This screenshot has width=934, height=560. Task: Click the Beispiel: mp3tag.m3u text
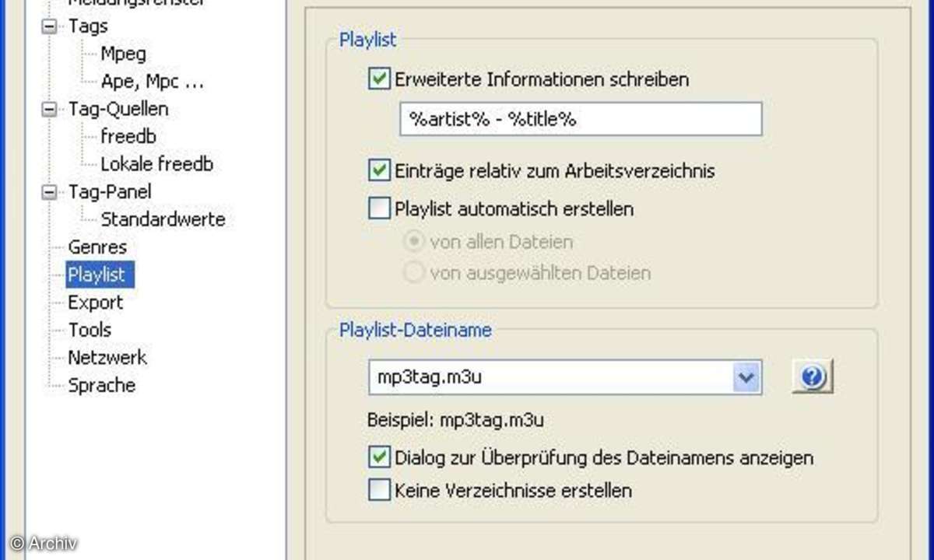pyautogui.click(x=455, y=421)
